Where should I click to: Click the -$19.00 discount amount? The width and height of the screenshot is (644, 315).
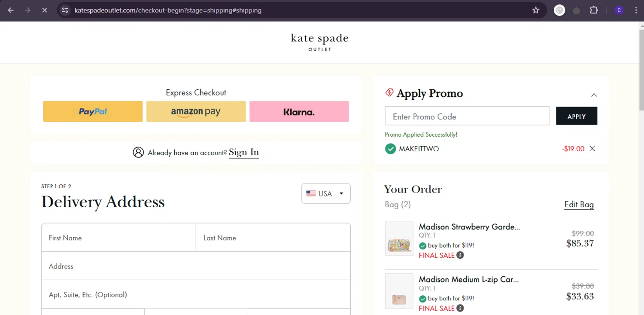[x=573, y=149]
